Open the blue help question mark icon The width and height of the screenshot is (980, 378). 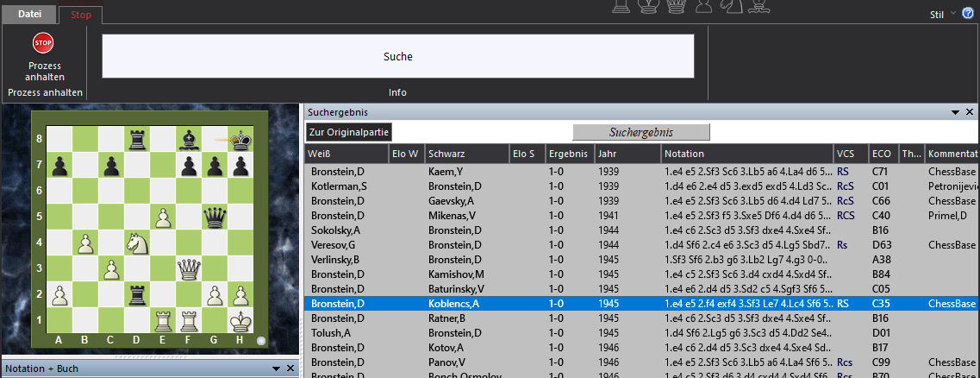[968, 13]
